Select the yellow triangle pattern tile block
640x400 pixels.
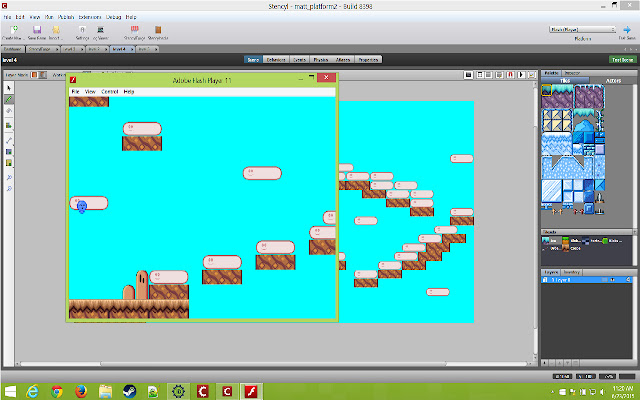point(557,120)
